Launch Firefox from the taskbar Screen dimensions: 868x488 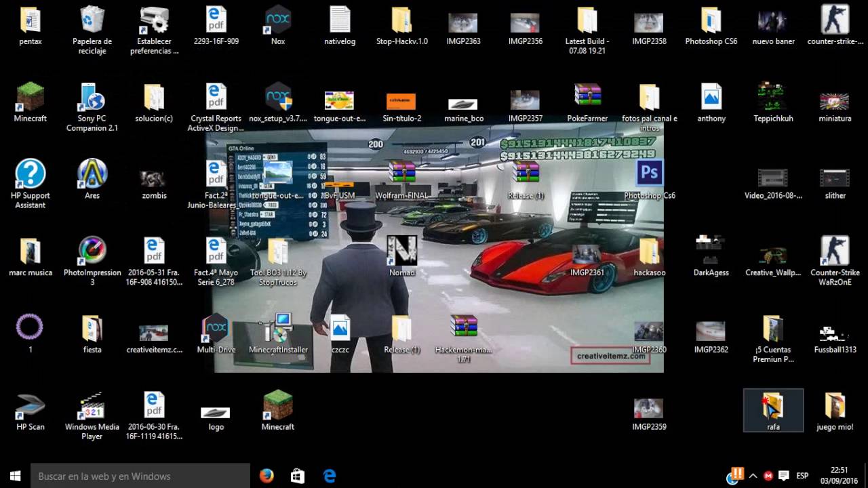coord(267,476)
